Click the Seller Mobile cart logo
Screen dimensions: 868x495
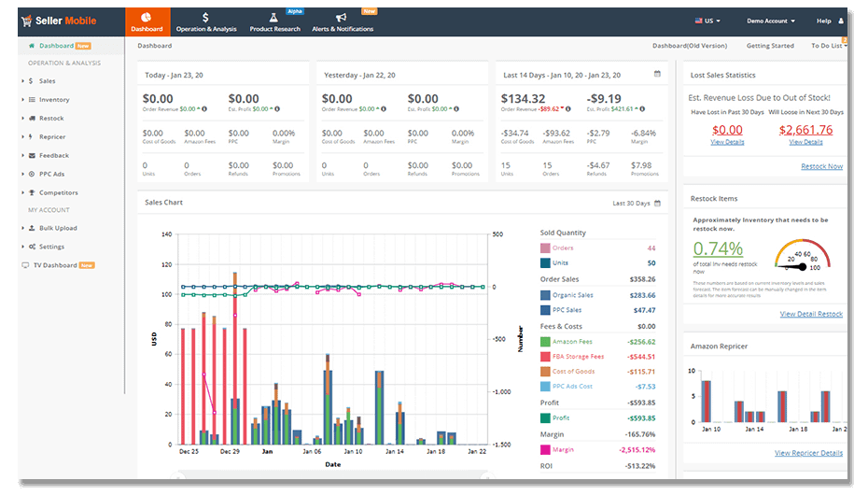point(26,21)
